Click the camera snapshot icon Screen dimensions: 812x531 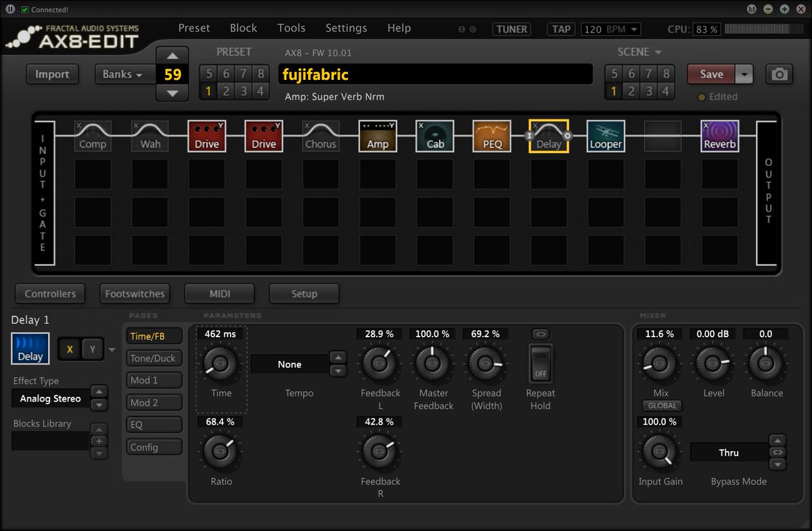point(780,75)
